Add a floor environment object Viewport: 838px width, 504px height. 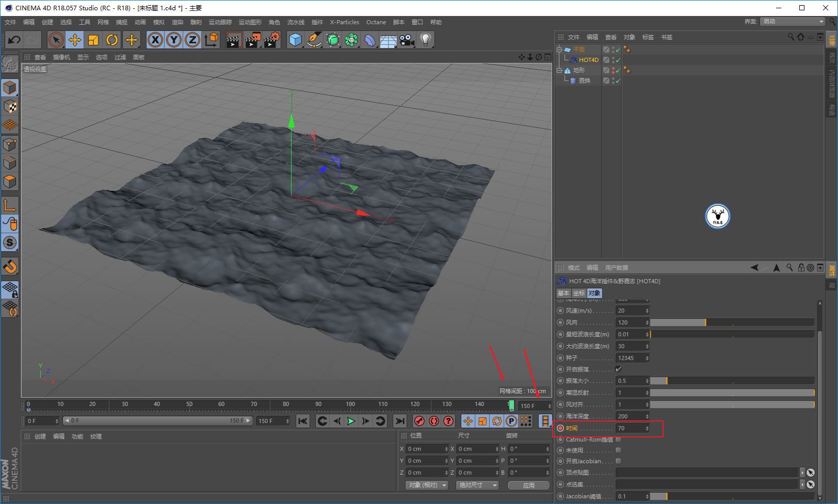tap(388, 40)
